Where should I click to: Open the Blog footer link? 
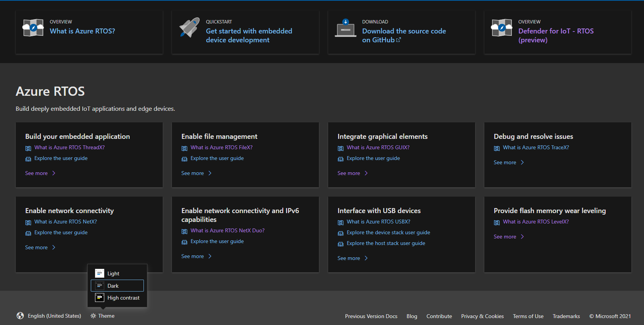[x=412, y=316]
